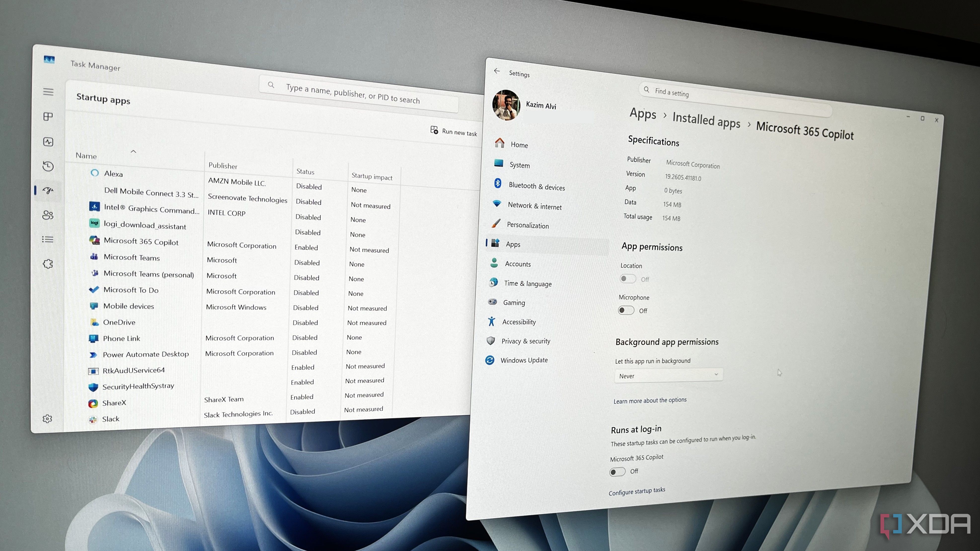Sort by the Status column header
Viewport: 980px width, 551px height.
click(305, 172)
